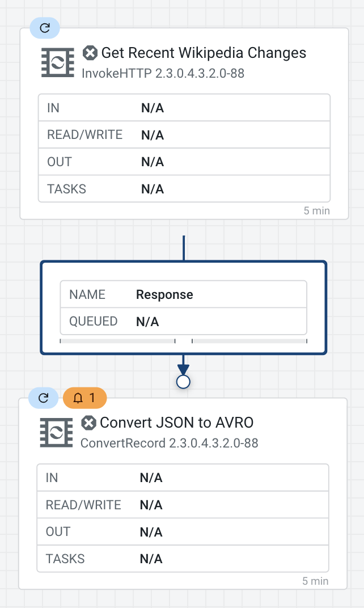Screen dimensions: 364x608
Task: Click the InvokeHTTP 2.3.0.4.3.2.0-88 type label
Action: (x=163, y=73)
